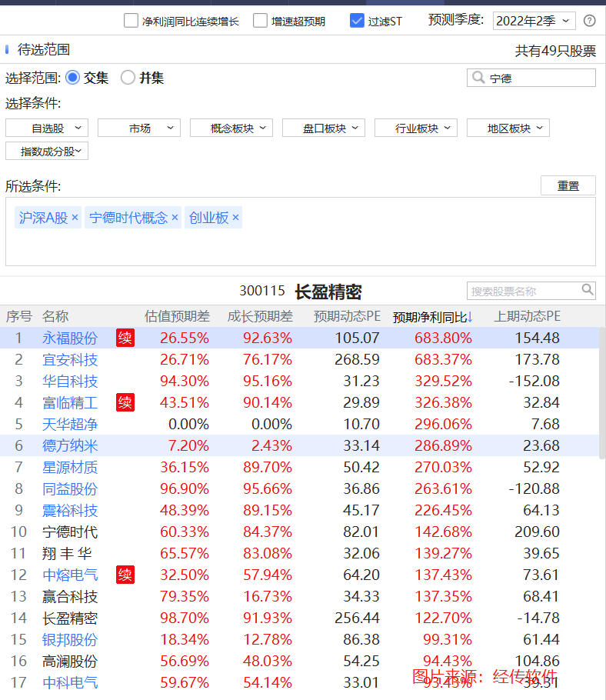Viewport: 606px width, 700px height.
Task: Click the table's vertical scrollbar
Action: click(602, 393)
